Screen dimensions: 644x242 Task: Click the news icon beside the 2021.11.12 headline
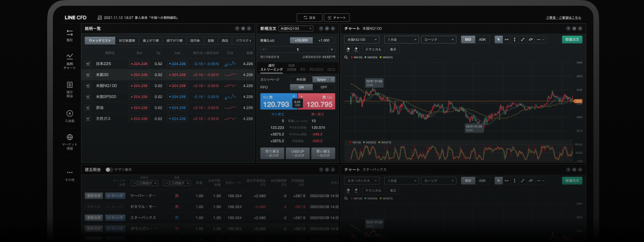pyautogui.click(x=99, y=18)
